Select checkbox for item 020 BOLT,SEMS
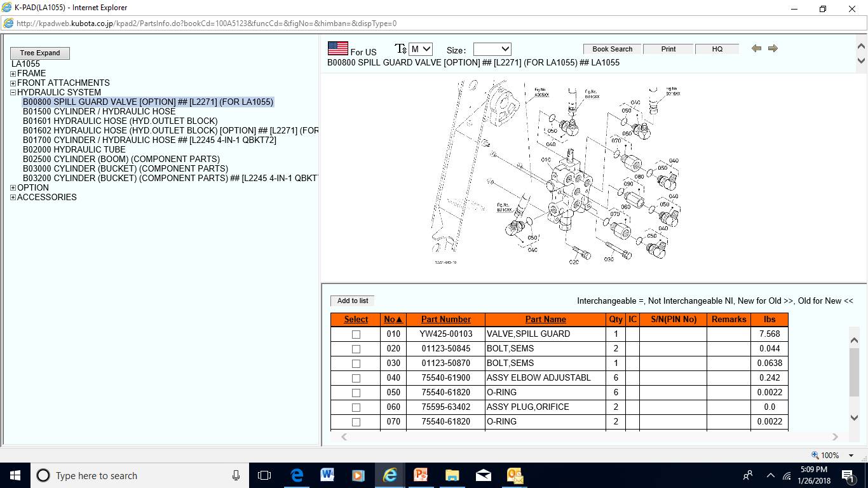This screenshot has width=868, height=488. click(x=356, y=349)
